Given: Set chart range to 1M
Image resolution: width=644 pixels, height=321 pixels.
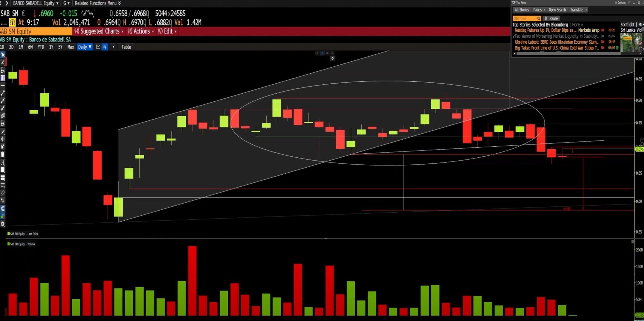Looking at the screenshot, I should point(21,47).
